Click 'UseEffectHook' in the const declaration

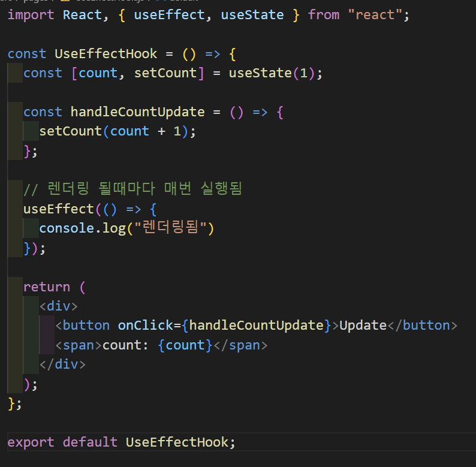[106, 54]
